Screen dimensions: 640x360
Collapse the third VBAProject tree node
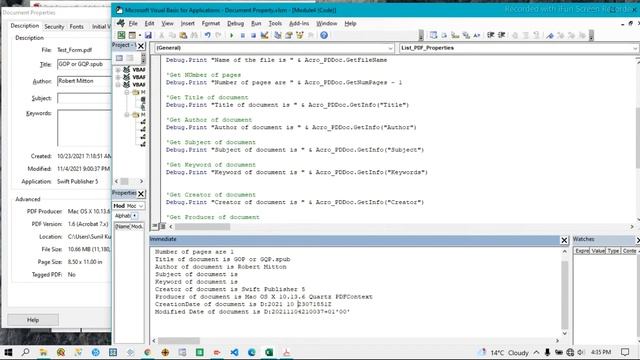point(118,84)
